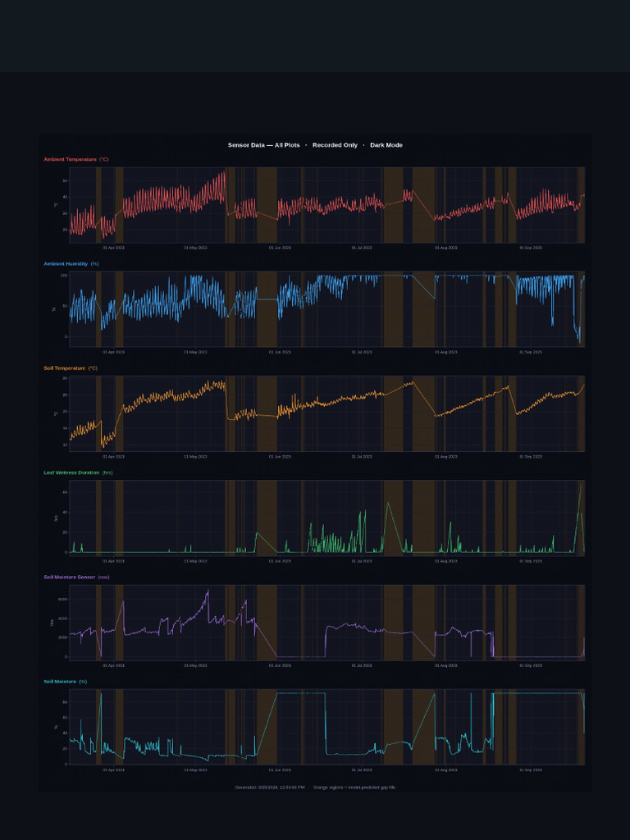The image size is (630, 840).
Task: Click the final spike in the Leaf Wetness Duration plot
Action: (581, 518)
